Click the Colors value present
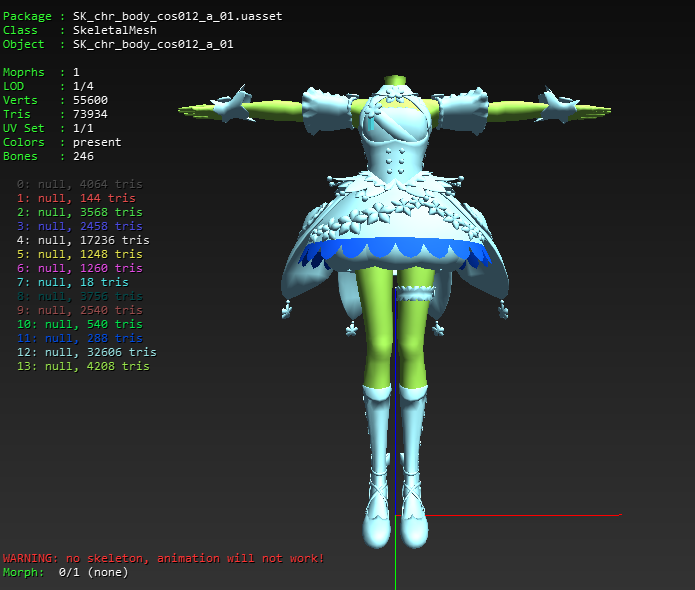The height and width of the screenshot is (590, 695). [97, 142]
